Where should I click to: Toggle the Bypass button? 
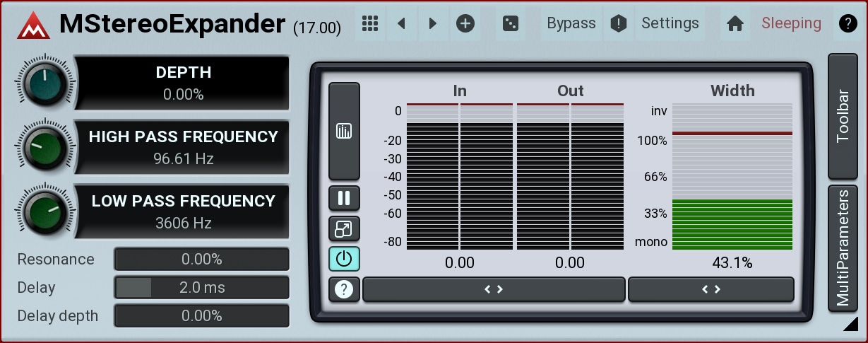pos(571,23)
